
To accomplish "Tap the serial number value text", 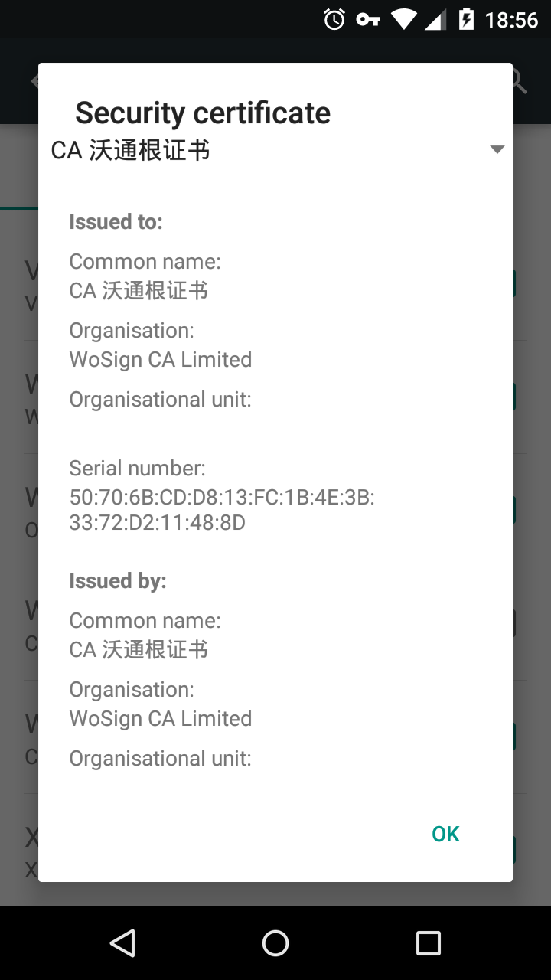I will pos(221,510).
